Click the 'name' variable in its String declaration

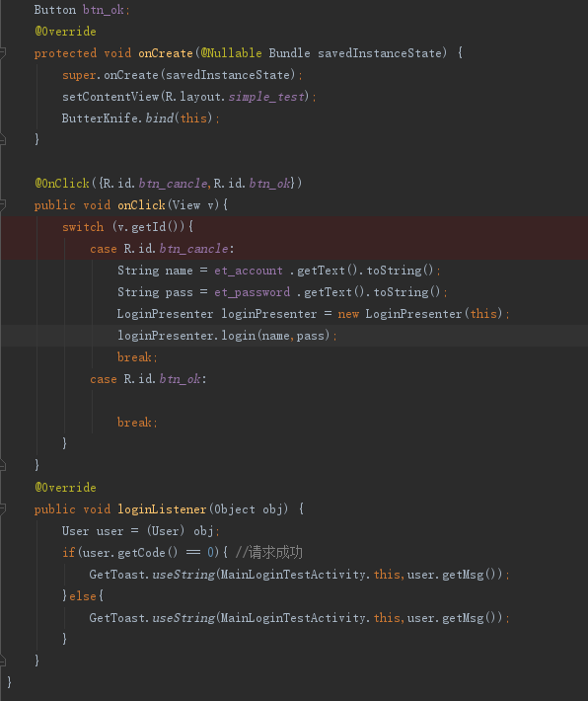[x=179, y=271]
